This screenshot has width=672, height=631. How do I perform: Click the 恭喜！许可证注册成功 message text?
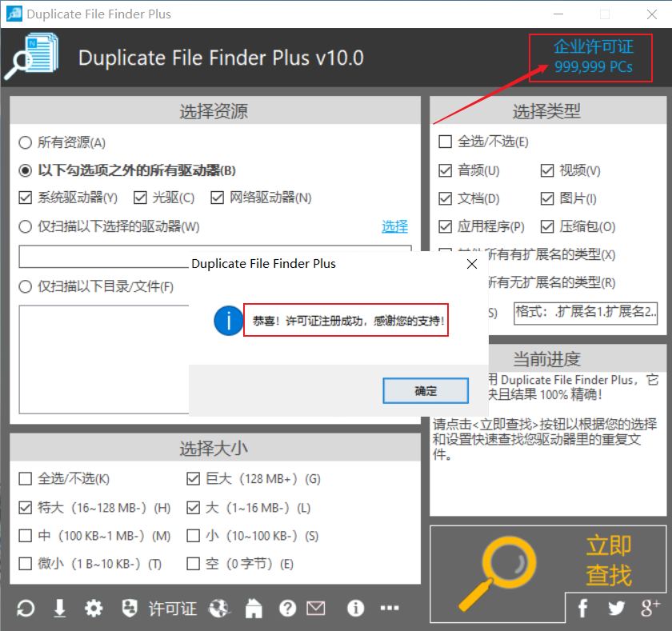(x=348, y=321)
